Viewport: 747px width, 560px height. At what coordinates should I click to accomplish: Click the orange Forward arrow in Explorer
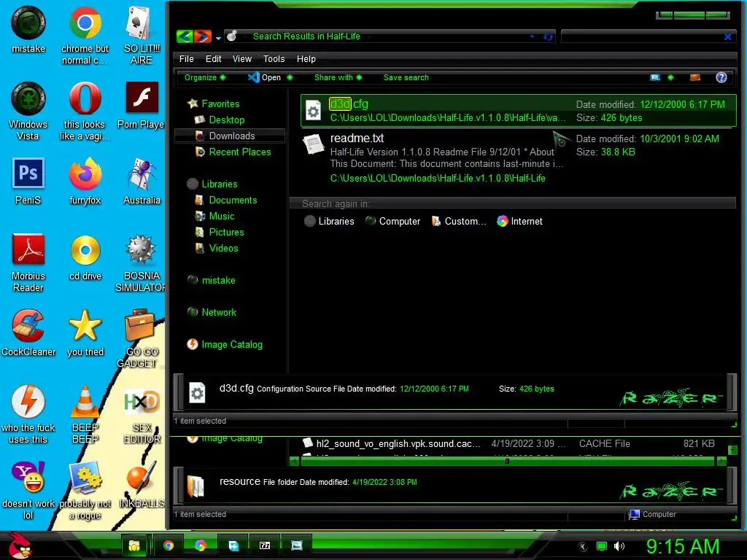[x=203, y=36]
